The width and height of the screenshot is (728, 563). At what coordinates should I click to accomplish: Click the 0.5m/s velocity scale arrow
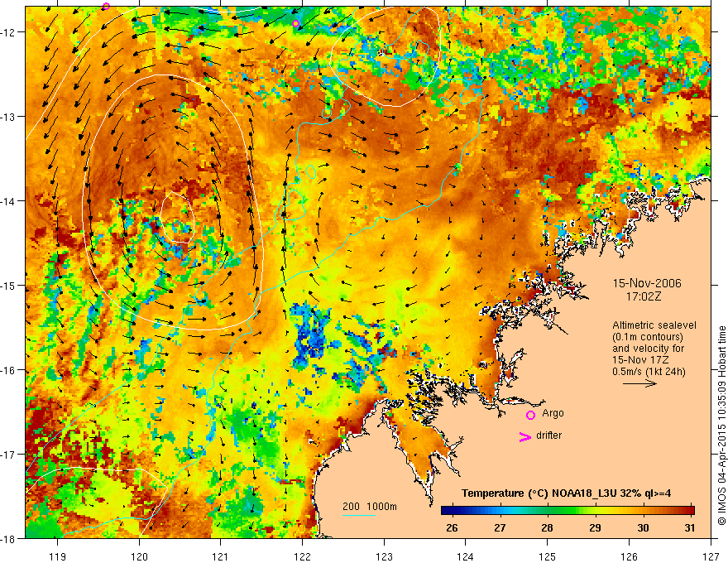639,383
